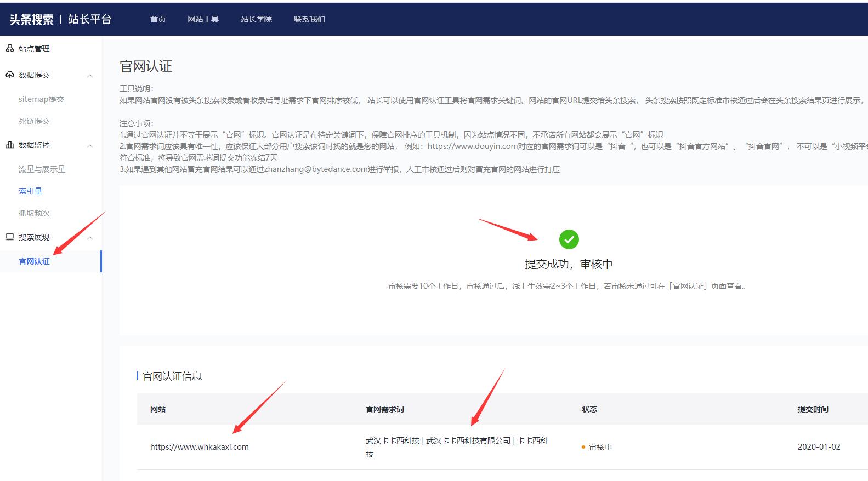Go to 死链提交 page
868x481 pixels.
pos(34,121)
